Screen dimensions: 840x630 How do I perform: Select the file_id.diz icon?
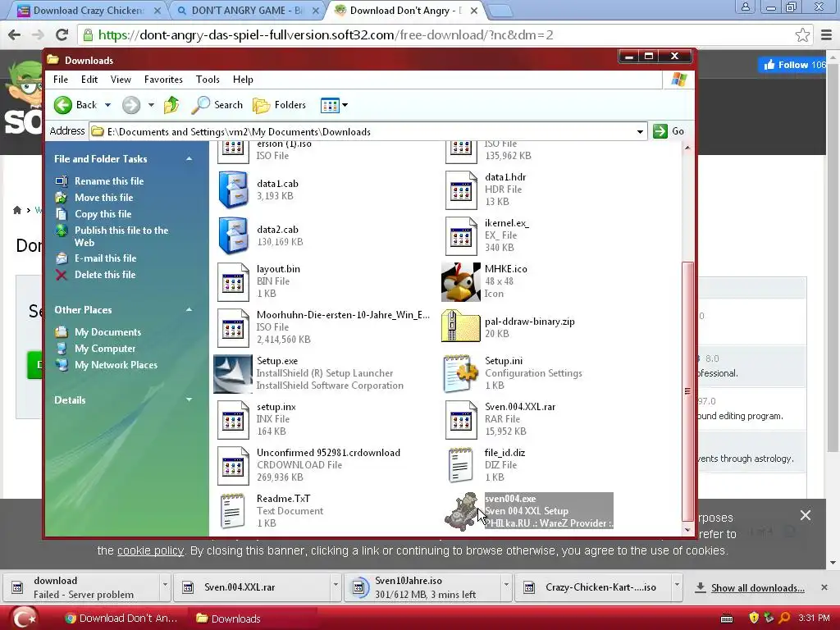[x=461, y=466]
